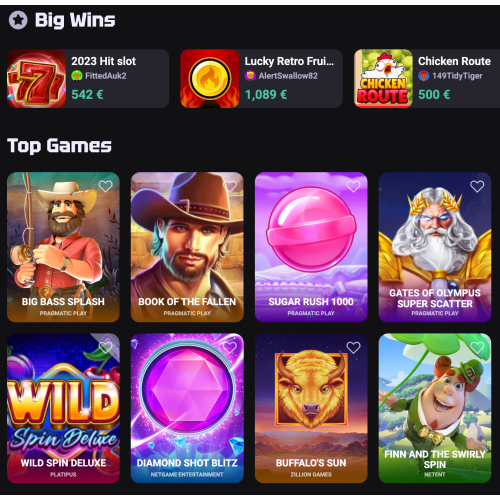Click FittedAuk2 player avatar
Viewport: 500px width, 500px height.
tap(77, 76)
